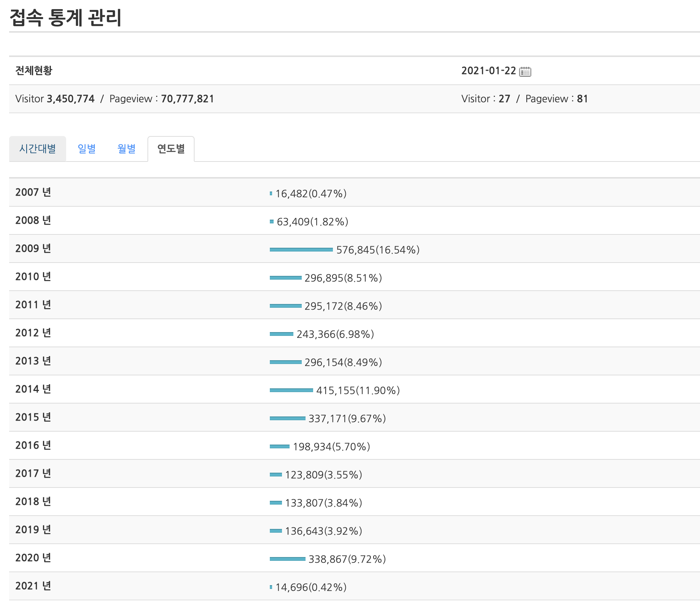Click the 2020 년 row label
700x611 pixels.
[33, 558]
